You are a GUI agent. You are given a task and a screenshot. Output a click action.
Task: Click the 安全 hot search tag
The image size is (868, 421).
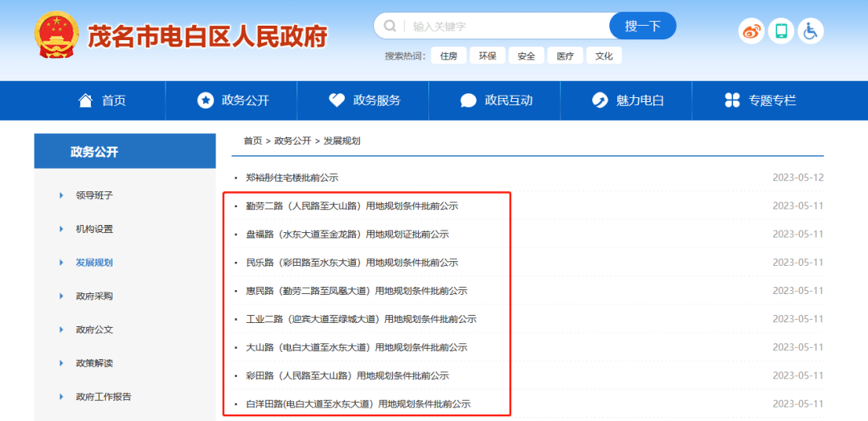526,56
